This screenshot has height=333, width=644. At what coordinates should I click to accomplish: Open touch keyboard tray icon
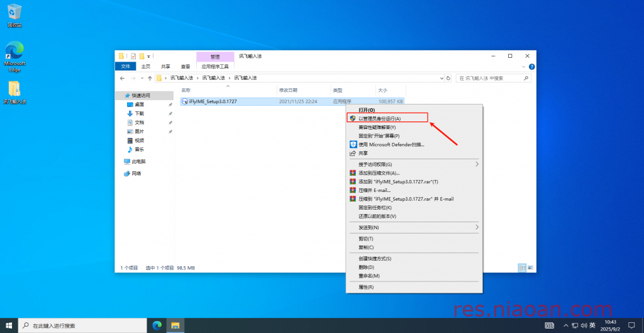click(549, 325)
